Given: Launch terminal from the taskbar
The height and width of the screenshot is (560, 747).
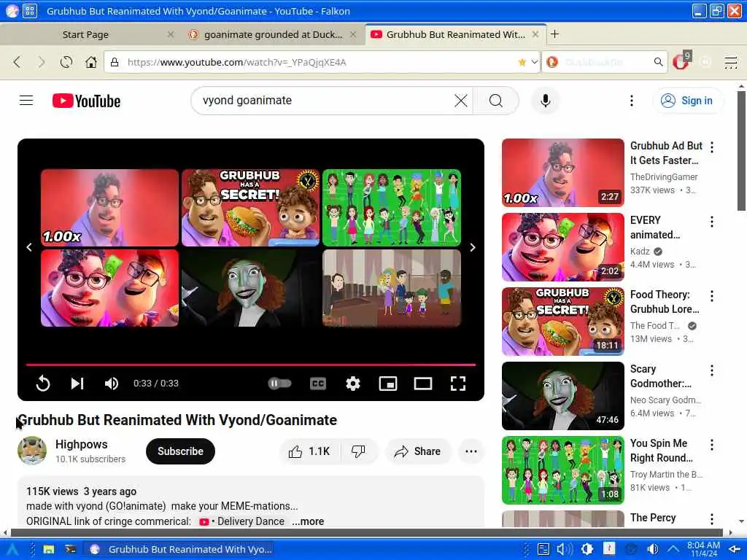Looking at the screenshot, I should pyautogui.click(x=71, y=549).
